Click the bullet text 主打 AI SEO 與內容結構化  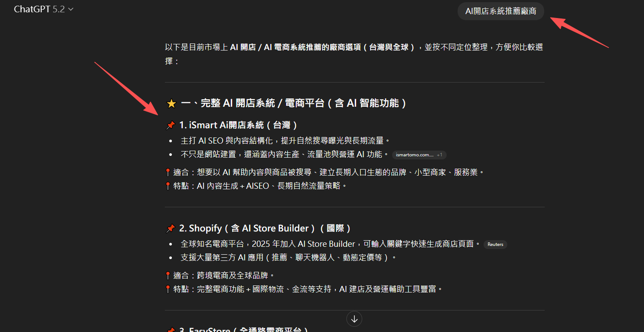coord(285,141)
